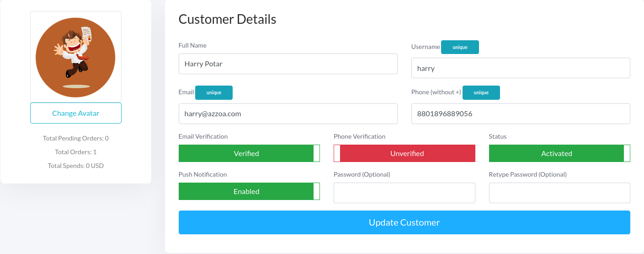This screenshot has height=254, width=644.
Task: Click the Change Avatar button
Action: click(76, 113)
